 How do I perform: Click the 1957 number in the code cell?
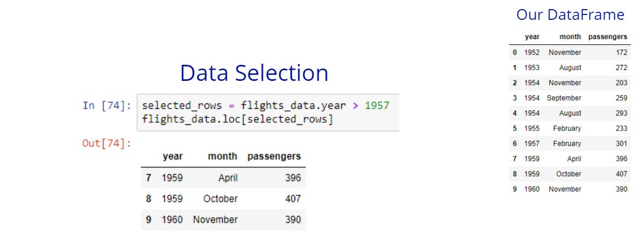click(377, 106)
